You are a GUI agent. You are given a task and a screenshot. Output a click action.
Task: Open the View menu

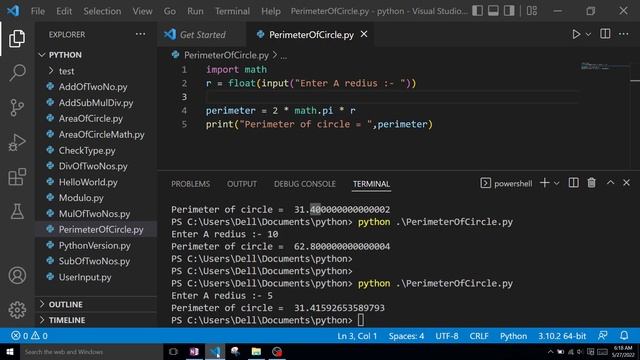[x=142, y=11]
